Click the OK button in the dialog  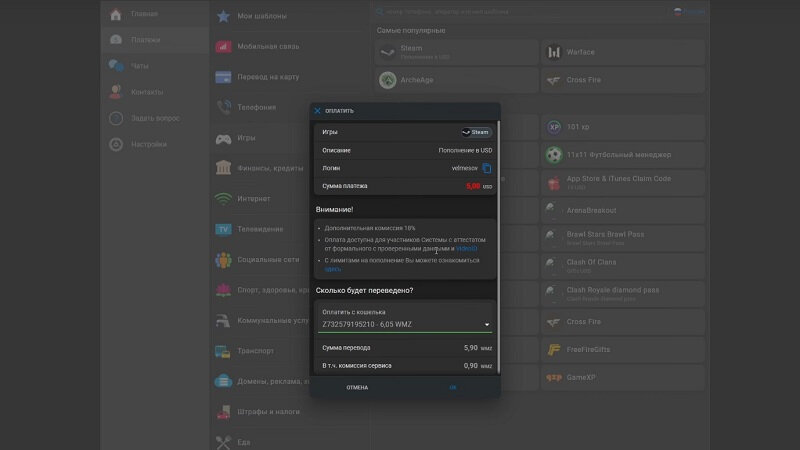point(453,388)
